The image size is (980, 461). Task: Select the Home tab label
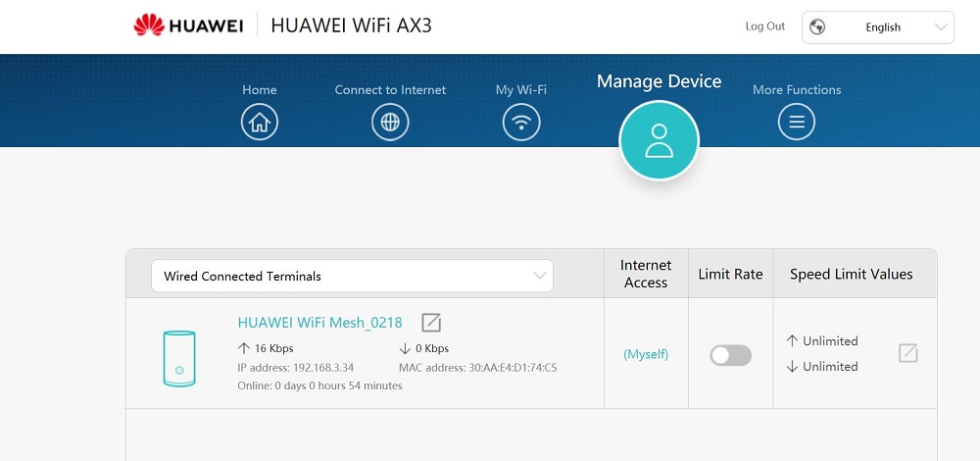(260, 90)
